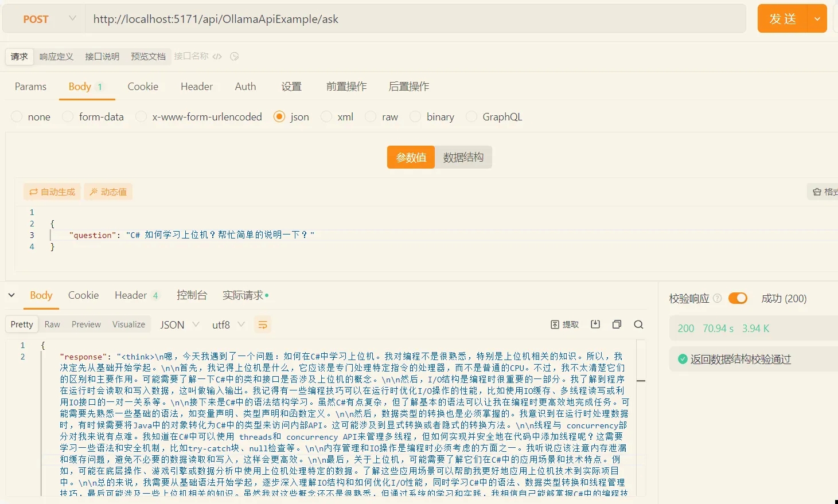Image resolution: width=838 pixels, height=504 pixels.
Task: Collapse the response panel chevron
Action: 11,295
